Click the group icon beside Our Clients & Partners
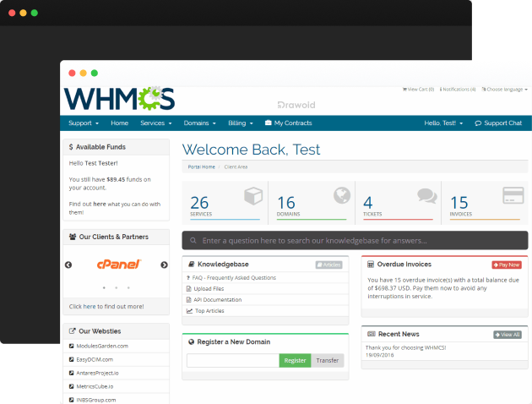 coord(73,237)
